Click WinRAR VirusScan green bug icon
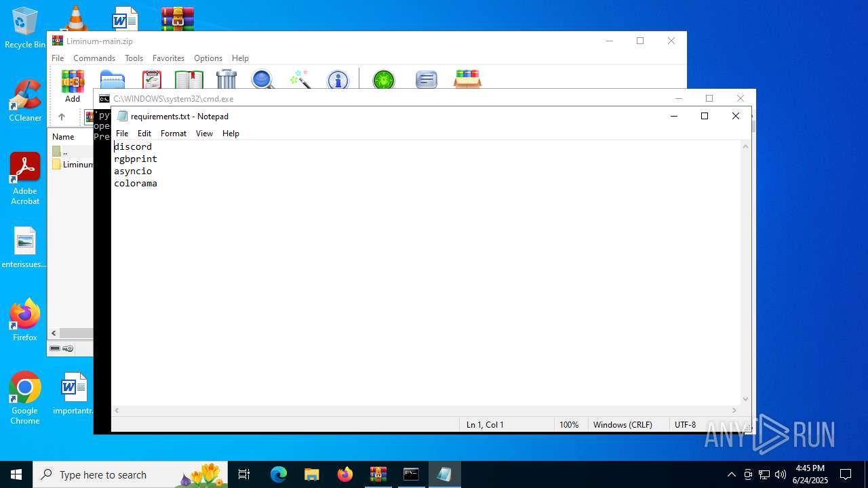This screenshot has width=868, height=488. click(384, 80)
